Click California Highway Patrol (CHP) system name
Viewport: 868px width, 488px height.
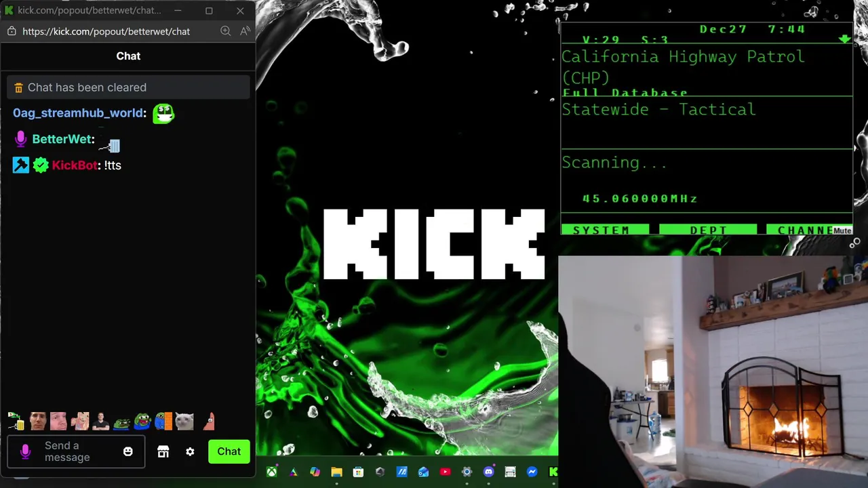click(683, 67)
